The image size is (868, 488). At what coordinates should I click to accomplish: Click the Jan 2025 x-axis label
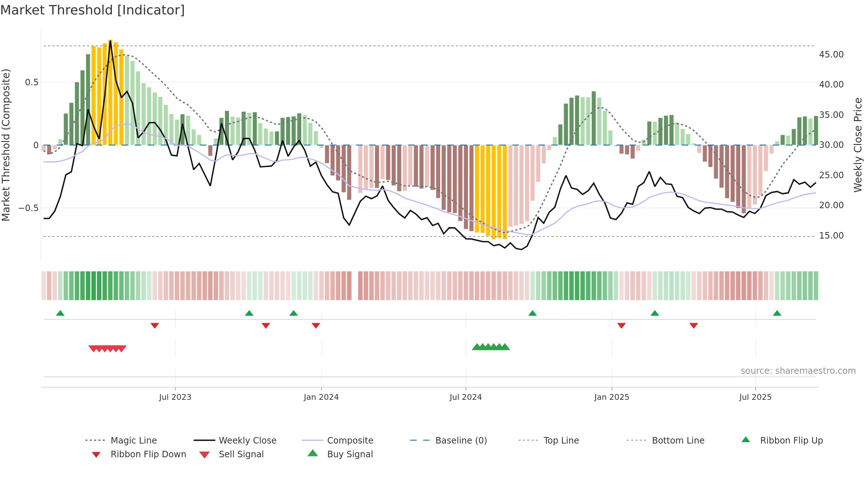[x=612, y=397]
